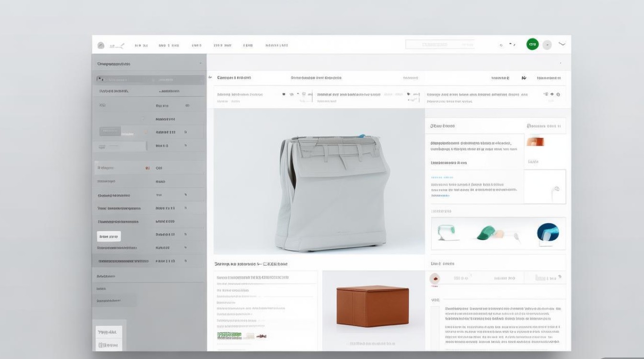Select the orange-brown color swatch thumbnail
Screen dimensions: 644x359
coord(535,142)
